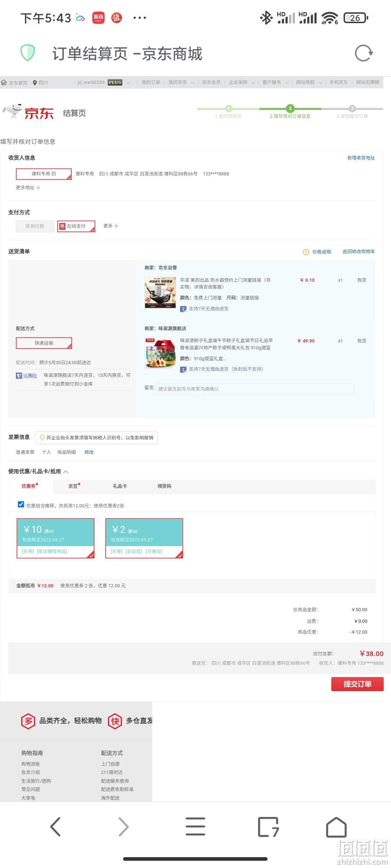391x868 pixels.
Task: Select 货到付款 payment method
Action: (x=35, y=226)
